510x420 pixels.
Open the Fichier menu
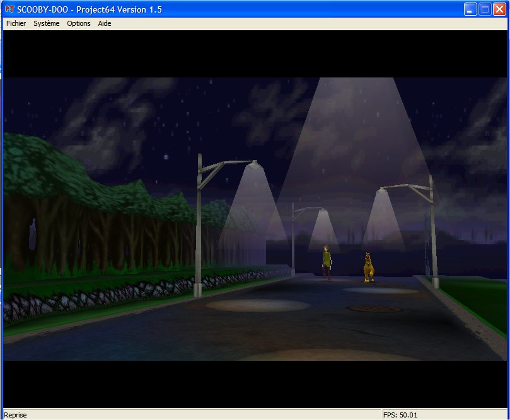click(x=16, y=23)
